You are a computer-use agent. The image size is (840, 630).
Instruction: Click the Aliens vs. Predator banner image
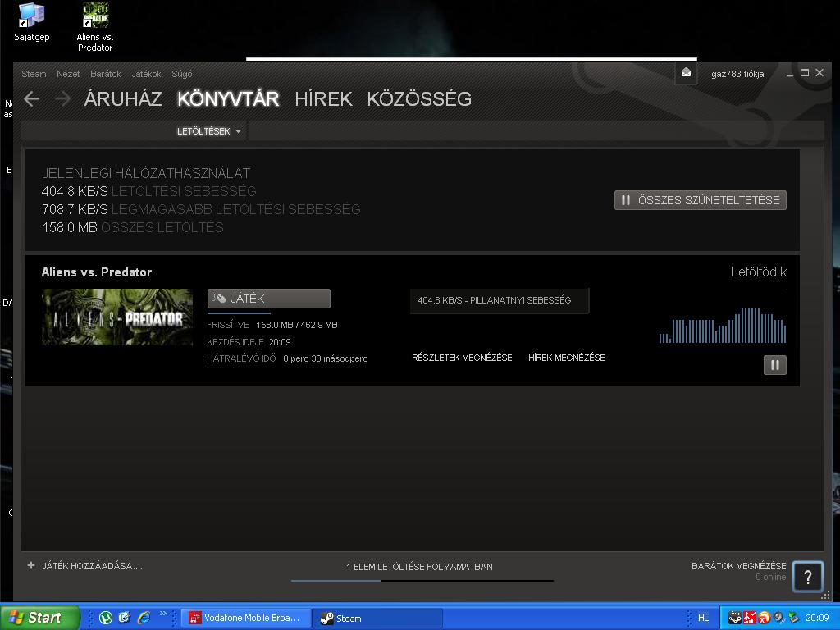(x=117, y=317)
